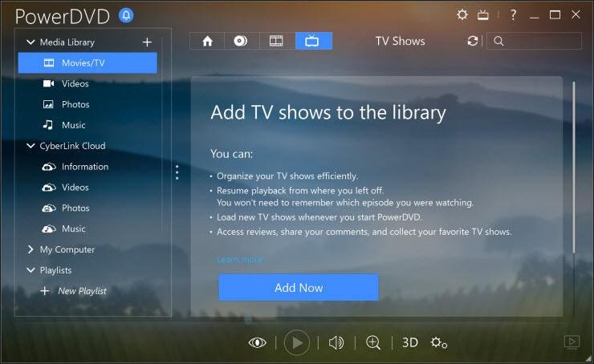Open help with the question mark icon
594x364 pixels.
(513, 14)
